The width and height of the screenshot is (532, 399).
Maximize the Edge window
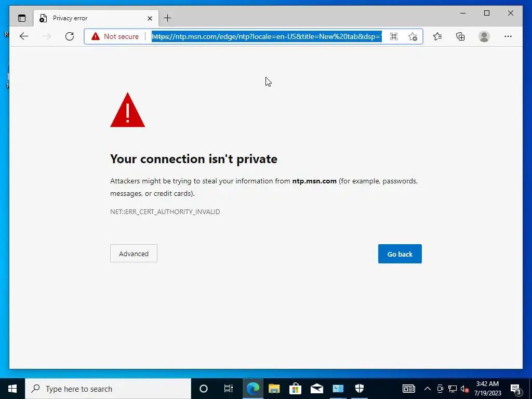pos(486,13)
